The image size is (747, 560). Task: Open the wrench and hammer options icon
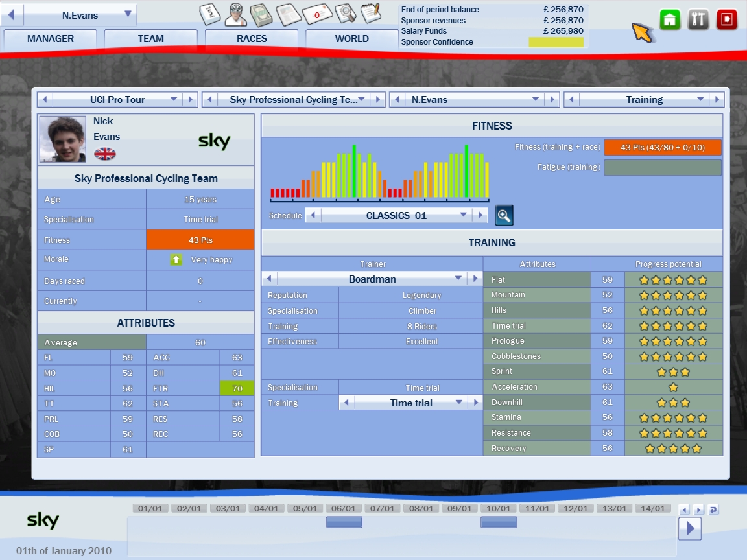click(x=698, y=19)
